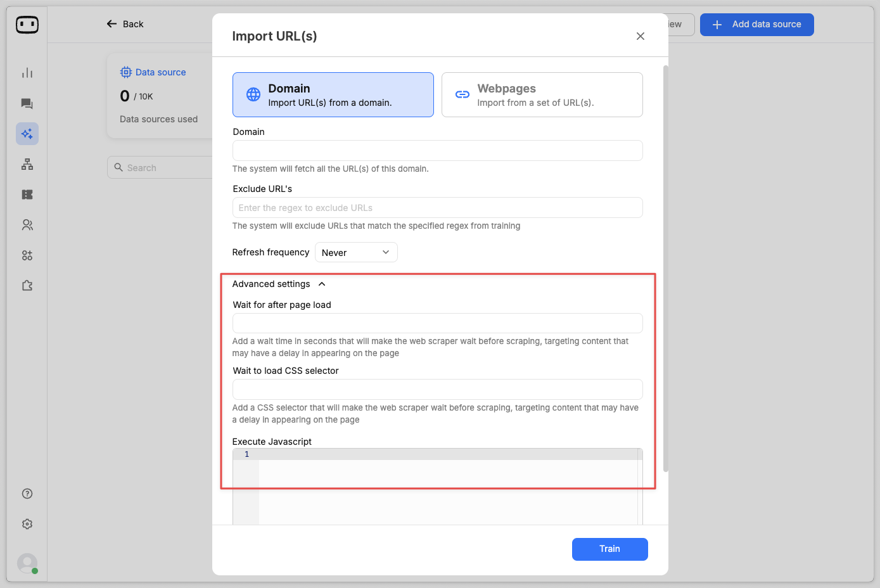Screen dimensions: 880x588
Task: Click the sparkle AI training sidebar icon
Action: 27,134
